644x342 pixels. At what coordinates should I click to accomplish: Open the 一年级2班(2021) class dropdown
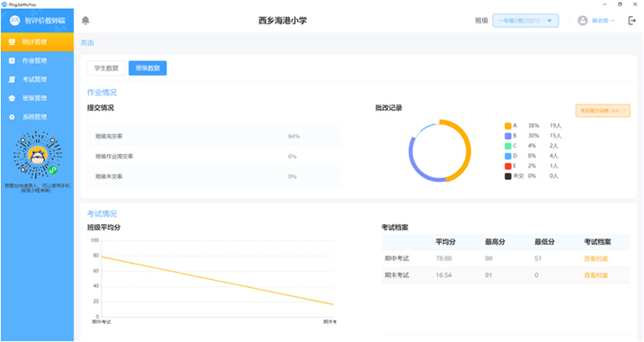(525, 21)
